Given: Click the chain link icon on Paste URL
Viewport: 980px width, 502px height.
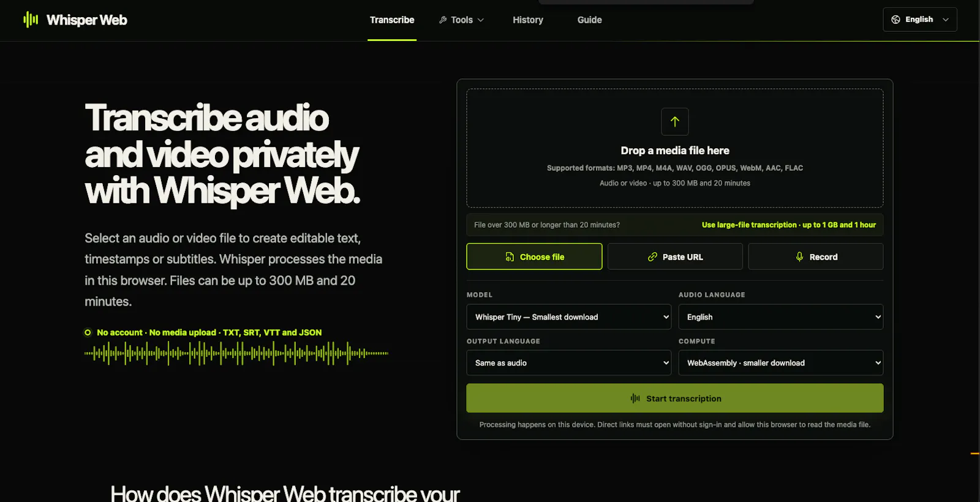Looking at the screenshot, I should click(x=652, y=257).
